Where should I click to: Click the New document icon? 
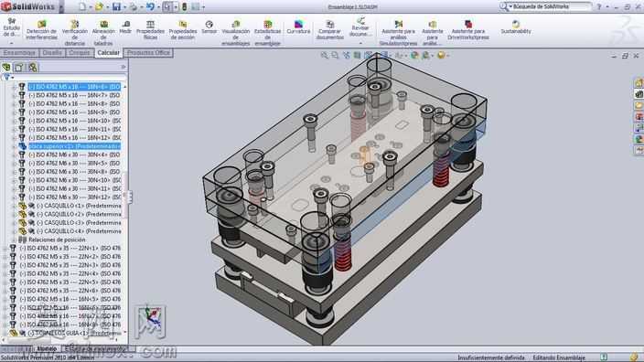pos(82,6)
